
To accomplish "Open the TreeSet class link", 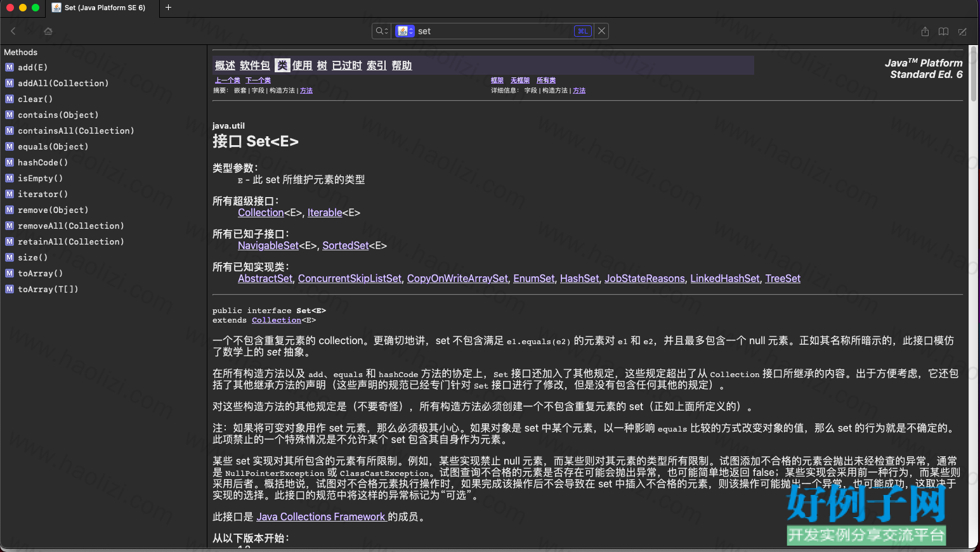I will (x=783, y=279).
